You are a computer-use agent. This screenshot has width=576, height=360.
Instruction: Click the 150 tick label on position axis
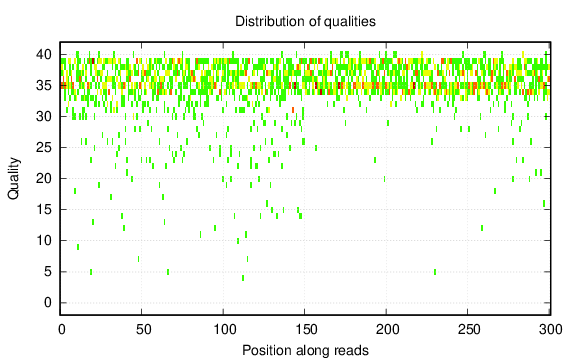tap(306, 329)
